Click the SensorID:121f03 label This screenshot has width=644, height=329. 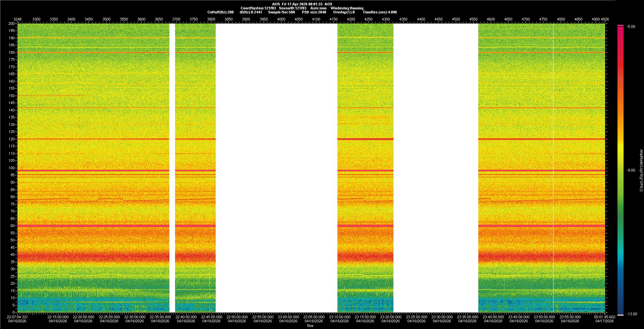292,8
